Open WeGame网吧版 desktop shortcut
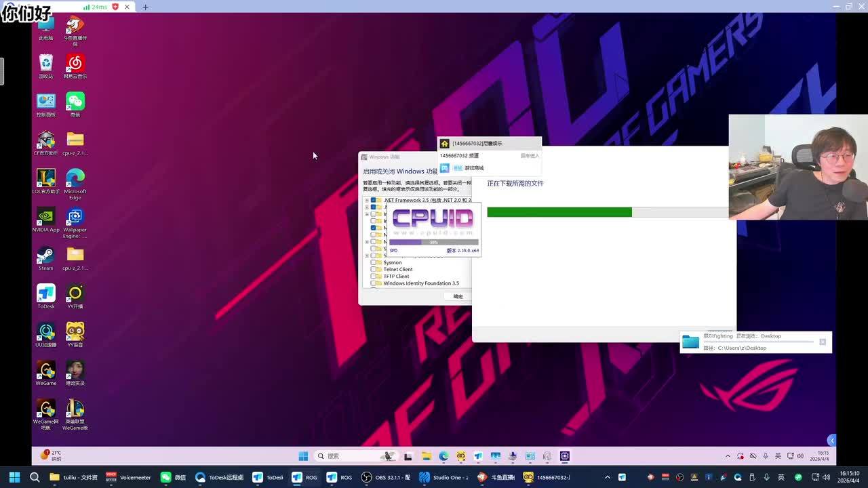The image size is (868, 488). pos(45,415)
